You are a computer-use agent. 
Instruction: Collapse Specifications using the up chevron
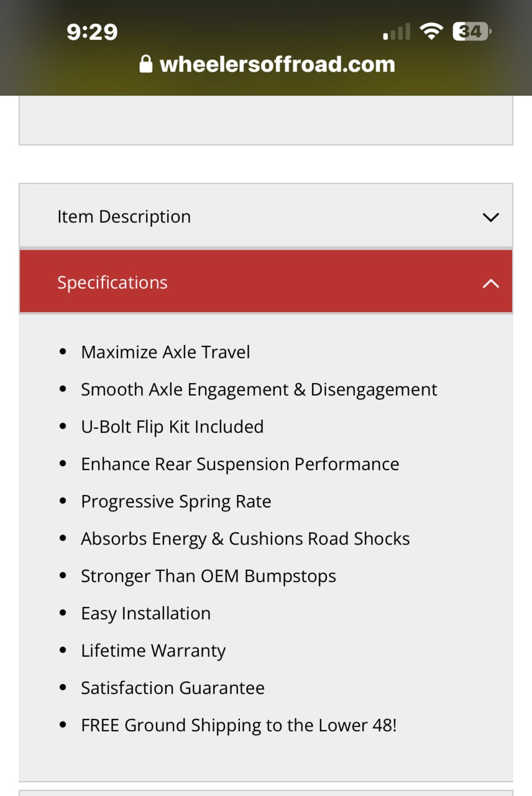pyautogui.click(x=491, y=284)
